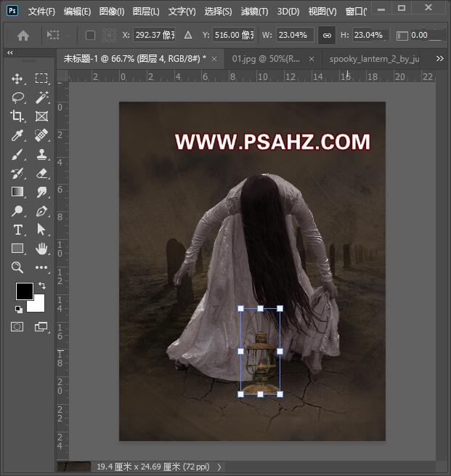Open the 编辑(E) menu

(x=77, y=12)
